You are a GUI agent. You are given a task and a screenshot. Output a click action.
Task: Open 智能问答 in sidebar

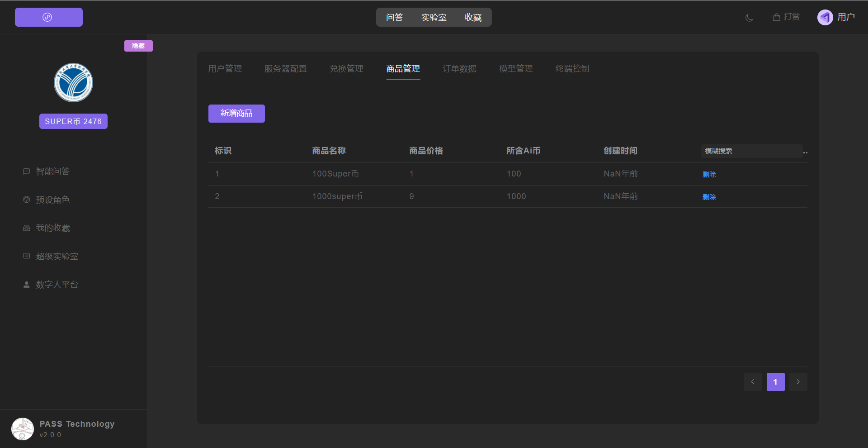tap(52, 172)
